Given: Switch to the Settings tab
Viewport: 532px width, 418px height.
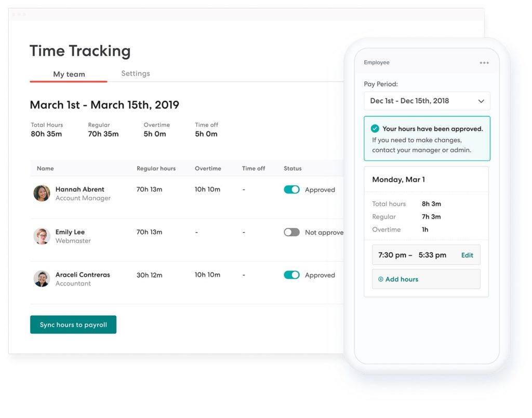Looking at the screenshot, I should click(x=135, y=73).
